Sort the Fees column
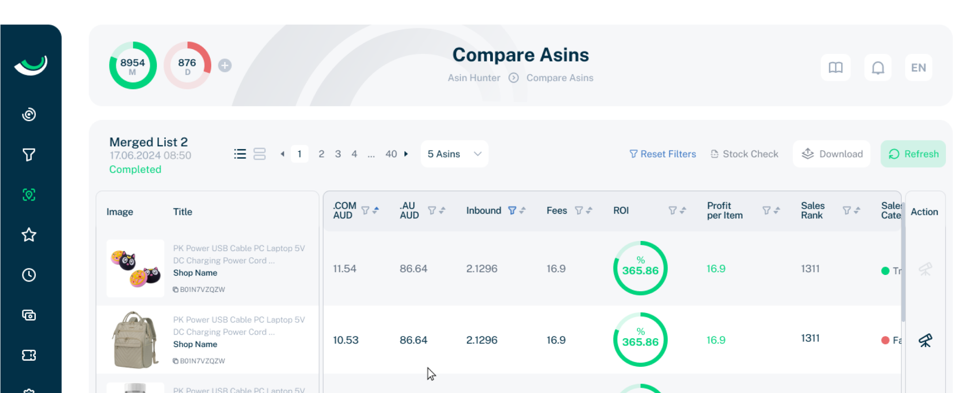The height and width of the screenshot is (393, 980). pyautogui.click(x=589, y=210)
